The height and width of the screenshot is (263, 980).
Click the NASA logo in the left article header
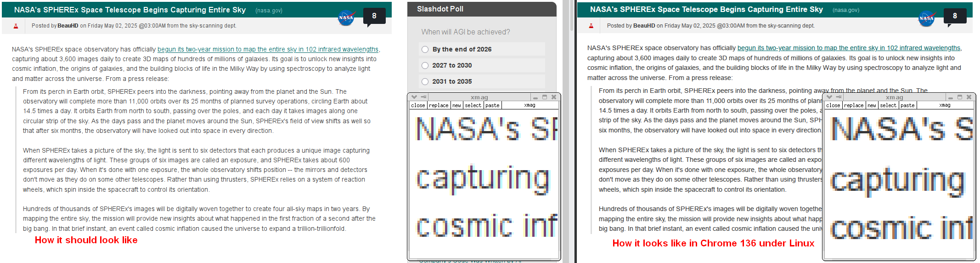[346, 18]
